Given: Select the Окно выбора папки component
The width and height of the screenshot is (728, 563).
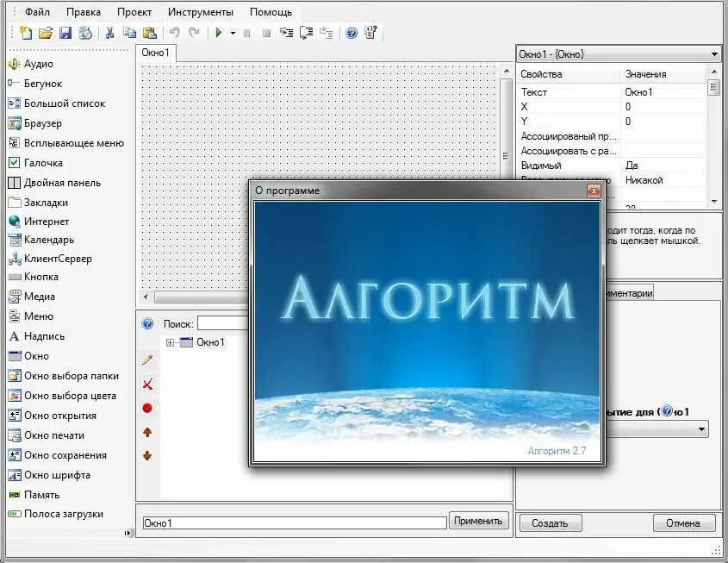Looking at the screenshot, I should [x=64, y=376].
